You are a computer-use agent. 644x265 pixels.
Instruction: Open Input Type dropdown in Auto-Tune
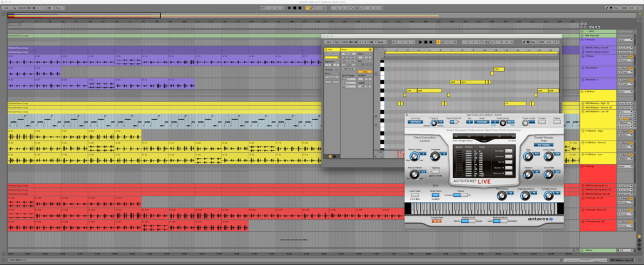tap(415, 122)
